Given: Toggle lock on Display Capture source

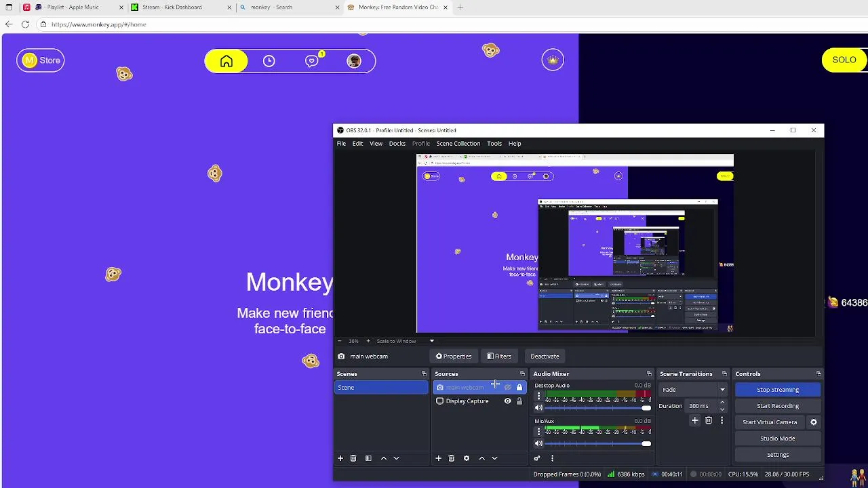Looking at the screenshot, I should (519, 401).
